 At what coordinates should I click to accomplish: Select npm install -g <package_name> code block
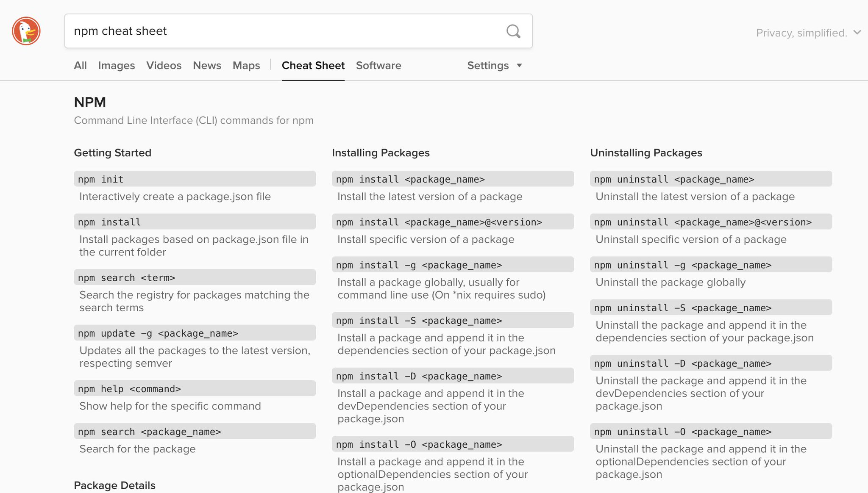click(x=453, y=265)
